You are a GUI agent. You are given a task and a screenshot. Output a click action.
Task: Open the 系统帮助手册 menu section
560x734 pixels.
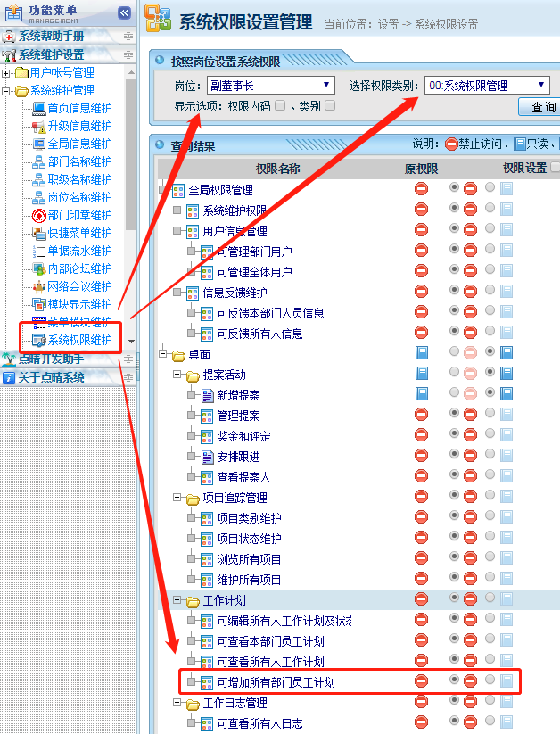click(52, 37)
